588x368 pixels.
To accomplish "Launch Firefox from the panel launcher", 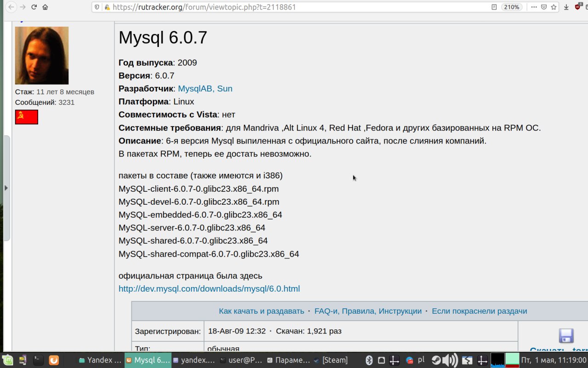I will point(54,360).
